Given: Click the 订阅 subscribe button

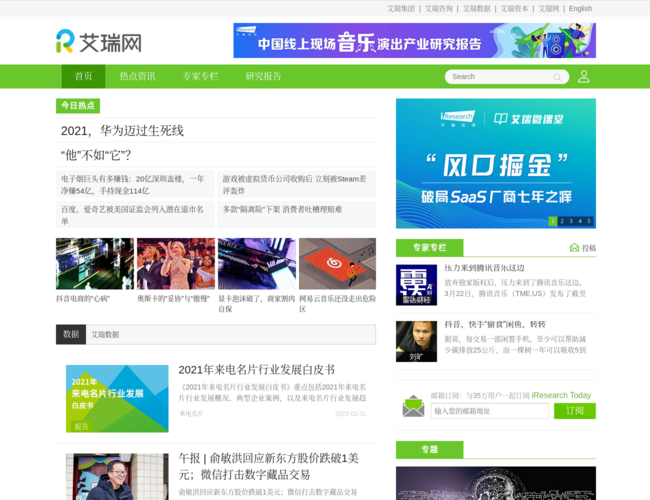Looking at the screenshot, I should tap(575, 411).
